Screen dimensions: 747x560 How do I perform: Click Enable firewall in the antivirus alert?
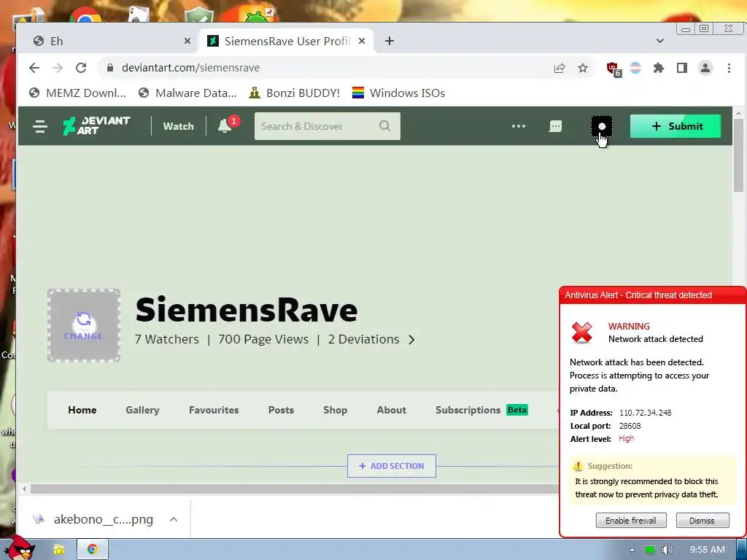pyautogui.click(x=631, y=521)
